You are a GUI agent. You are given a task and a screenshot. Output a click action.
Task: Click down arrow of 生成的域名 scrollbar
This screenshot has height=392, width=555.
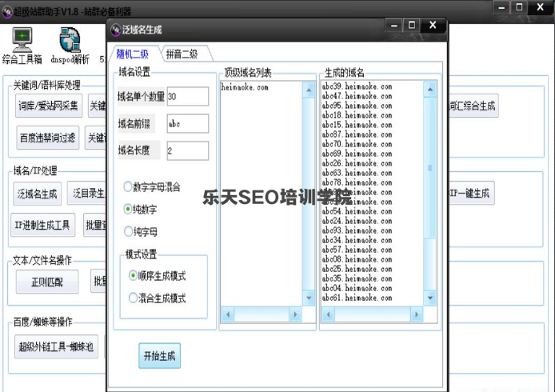[430, 298]
